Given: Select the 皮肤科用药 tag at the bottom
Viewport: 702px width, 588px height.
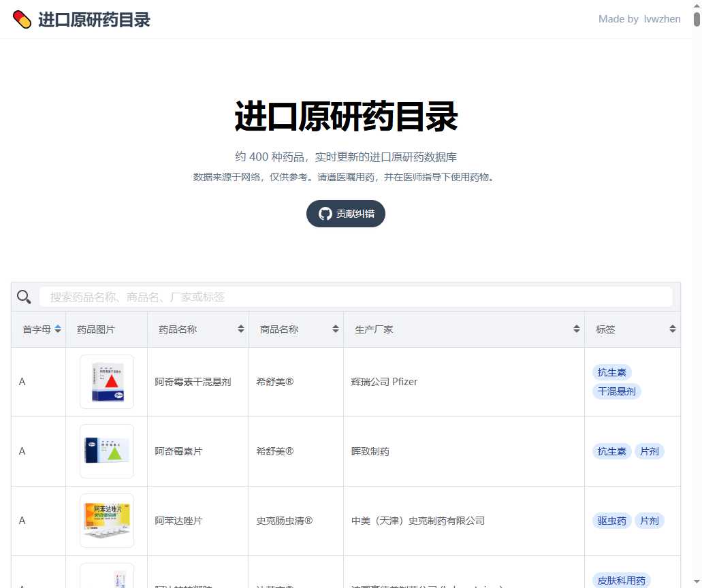Looking at the screenshot, I should pyautogui.click(x=620, y=581).
